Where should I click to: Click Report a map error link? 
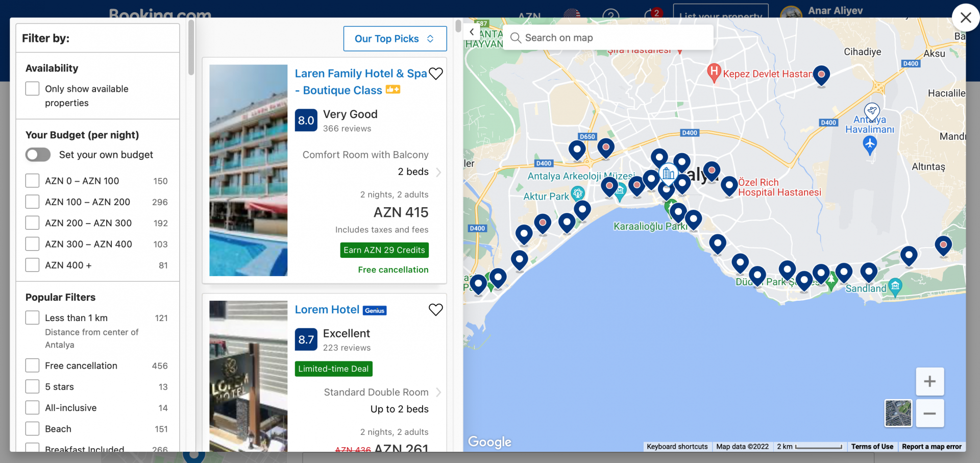tap(932, 447)
